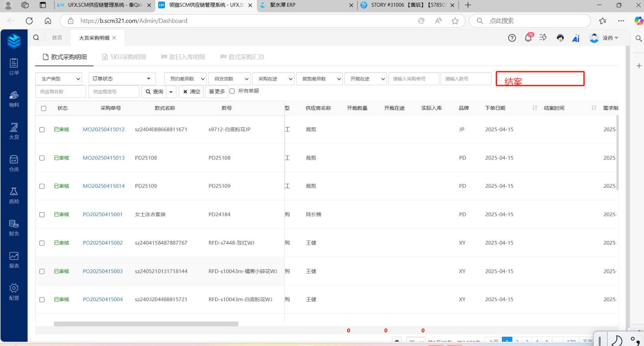Open the 订单 module in the sidebar
This screenshot has width=644, height=346.
(14, 66)
